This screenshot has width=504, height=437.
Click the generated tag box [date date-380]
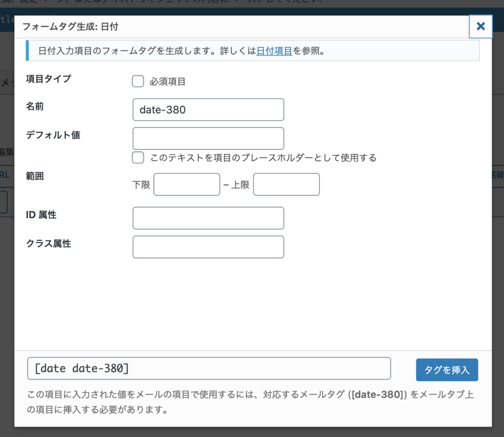[209, 368]
